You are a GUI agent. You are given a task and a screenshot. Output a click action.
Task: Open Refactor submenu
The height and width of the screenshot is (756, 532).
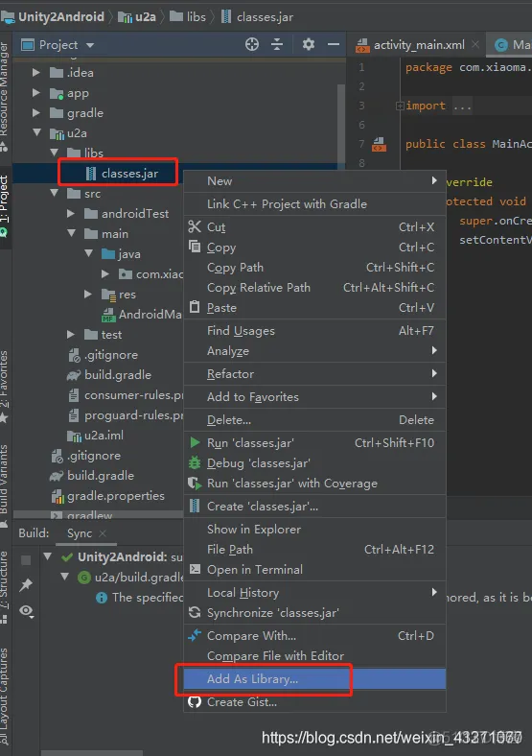(x=314, y=374)
